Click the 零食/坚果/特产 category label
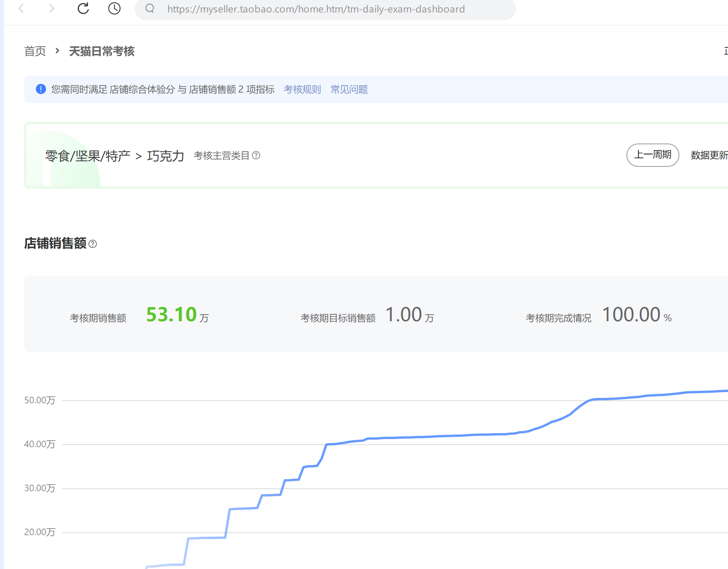This screenshot has height=569, width=728. coord(88,156)
